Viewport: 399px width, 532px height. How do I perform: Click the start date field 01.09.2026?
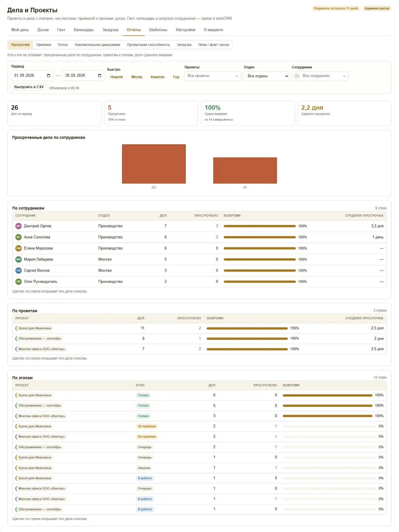[32, 76]
